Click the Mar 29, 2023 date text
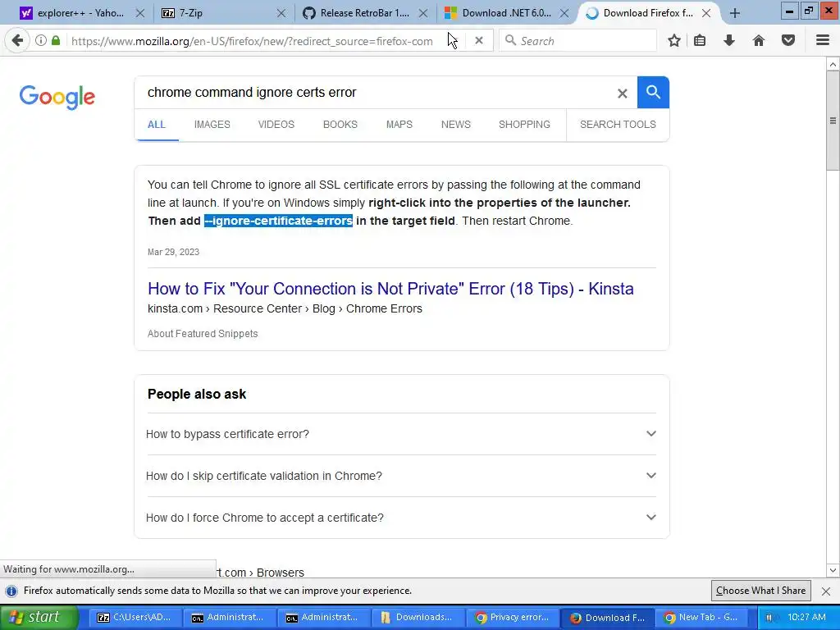840x630 pixels. [x=173, y=252]
